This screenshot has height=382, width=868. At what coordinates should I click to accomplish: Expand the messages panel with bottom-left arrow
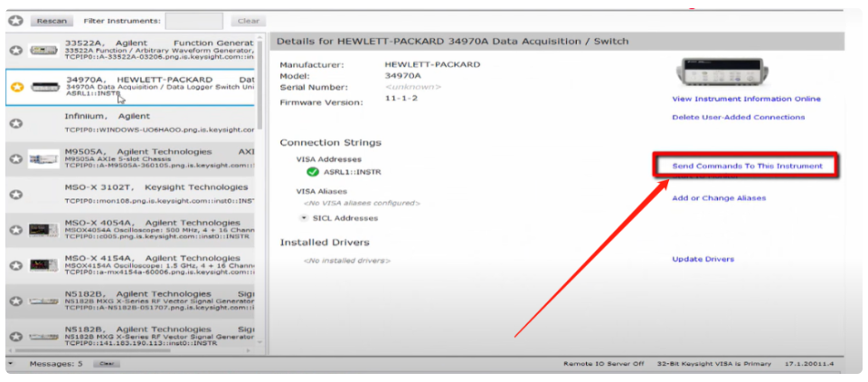[11, 364]
